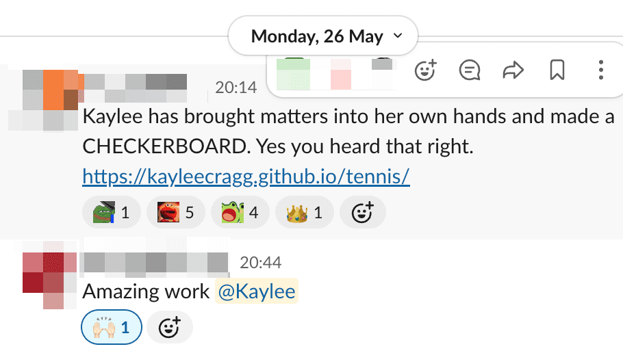Screen dimensions: 623x364
Task: Open the add reaction emoji picker in hover toolbar
Action: pyautogui.click(x=425, y=70)
